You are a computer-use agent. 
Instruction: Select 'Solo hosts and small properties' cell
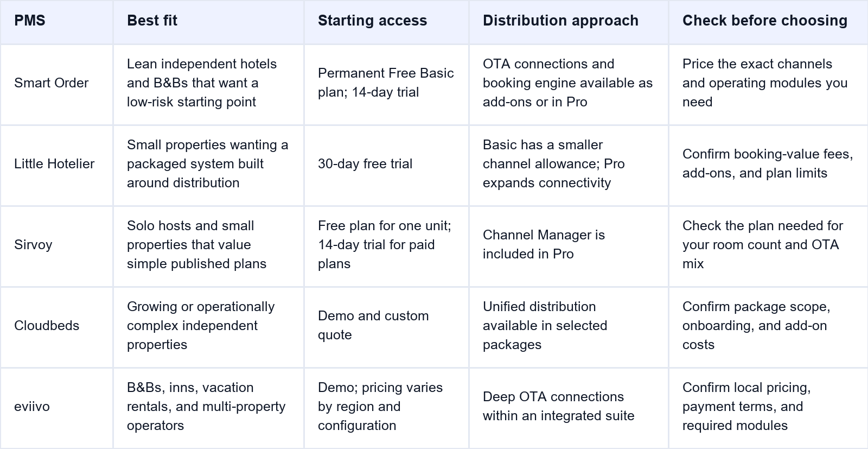click(208, 246)
